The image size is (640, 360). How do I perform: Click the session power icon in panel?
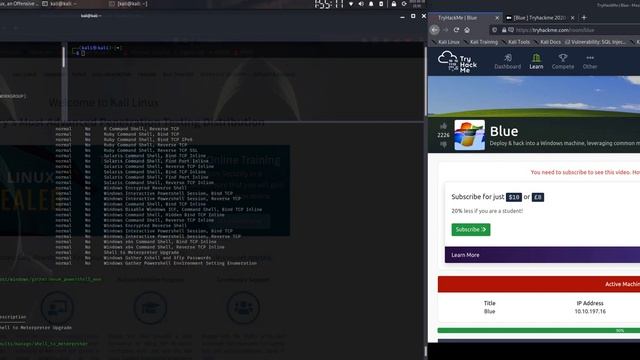coord(404,4)
